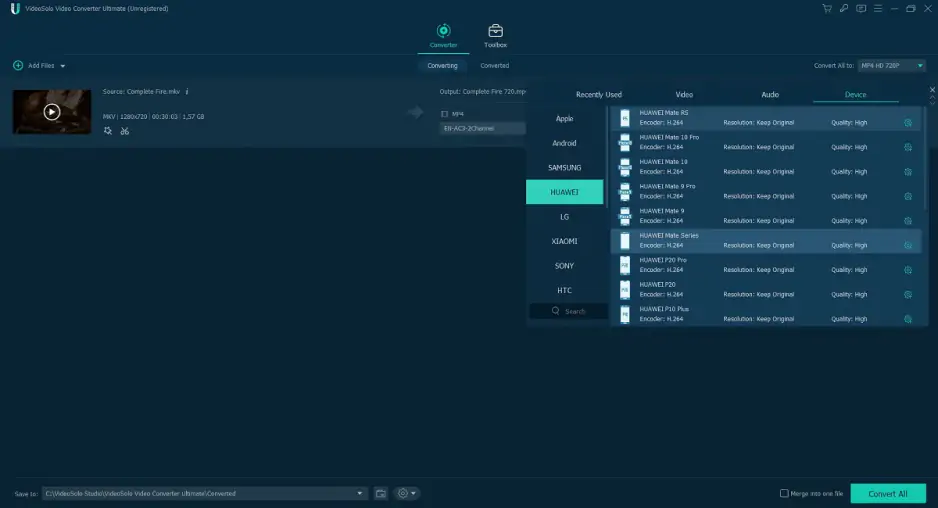The image size is (938, 508).
Task: Open the hamburger menu in title bar
Action: 878,8
